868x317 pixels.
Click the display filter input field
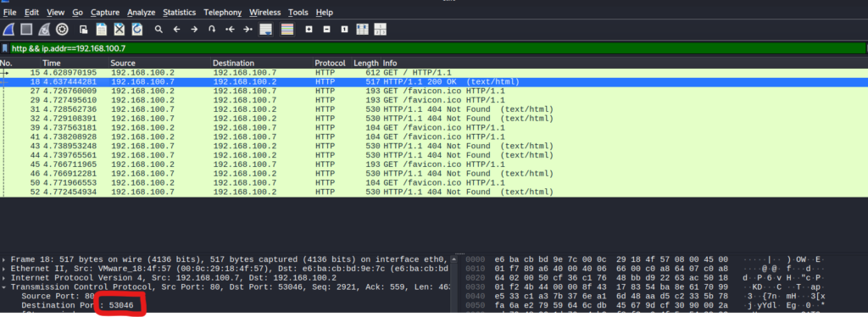point(437,48)
